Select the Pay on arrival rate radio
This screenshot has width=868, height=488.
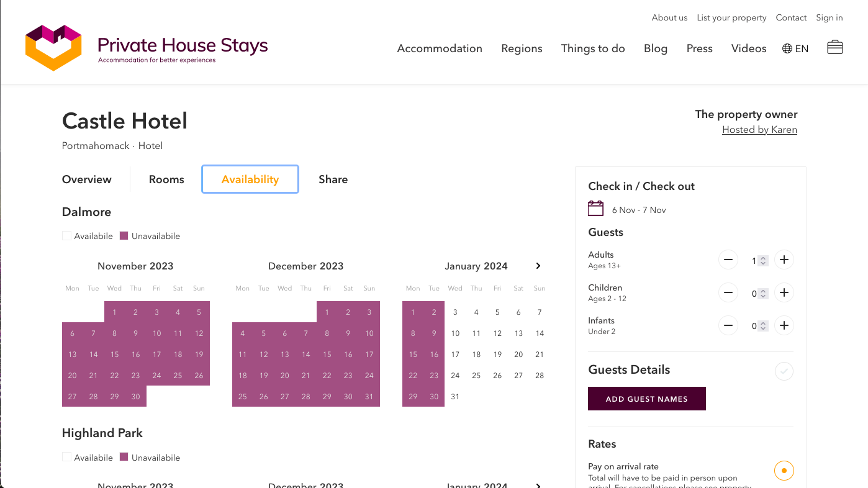pyautogui.click(x=784, y=471)
